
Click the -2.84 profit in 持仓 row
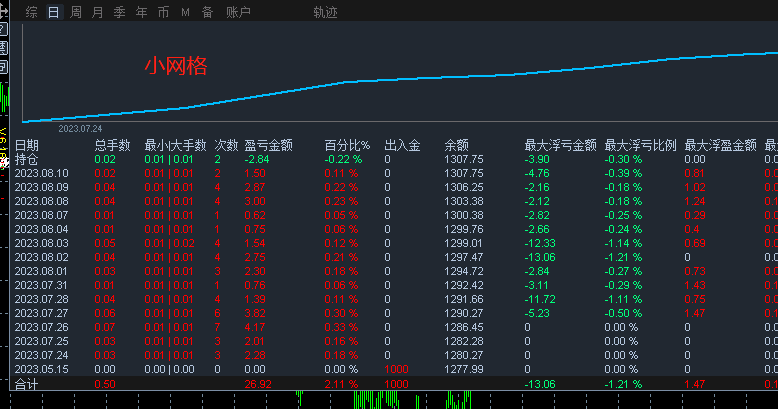(257, 159)
